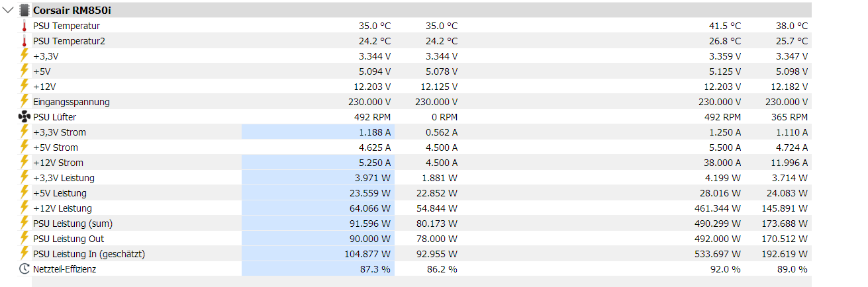
Task: Select the +5V Leistung row label
Action: click(x=60, y=193)
